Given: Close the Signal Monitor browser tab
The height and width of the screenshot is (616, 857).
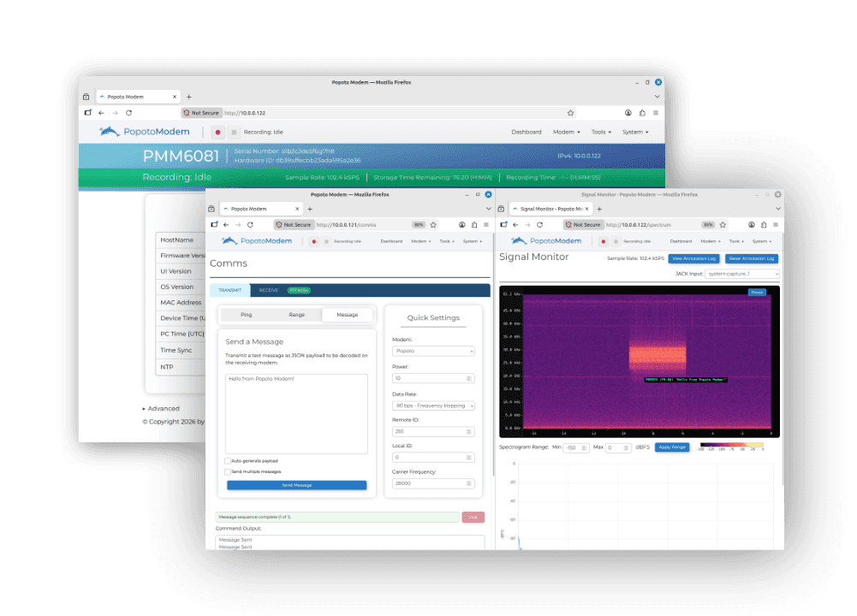Looking at the screenshot, I should 586,209.
